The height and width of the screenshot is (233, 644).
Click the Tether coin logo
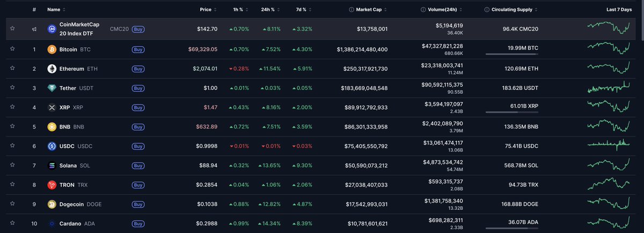(52, 88)
